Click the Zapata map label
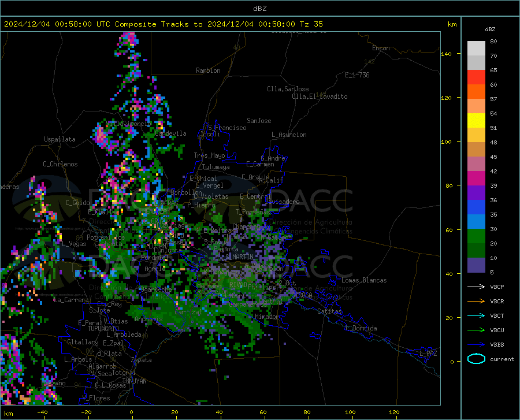The height and width of the screenshot is (420, 520). tap(142, 360)
